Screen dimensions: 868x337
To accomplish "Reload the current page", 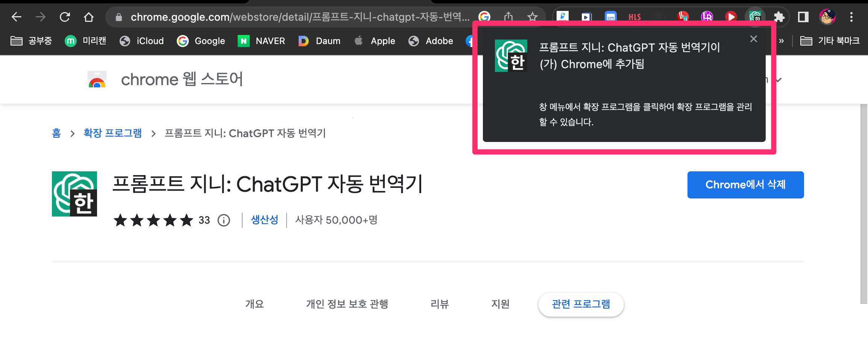I will (x=65, y=17).
